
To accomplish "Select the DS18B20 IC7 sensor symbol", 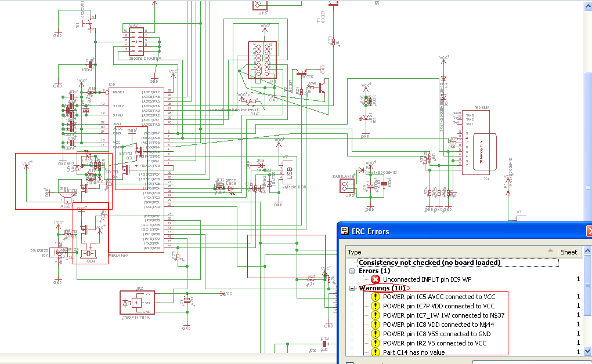I will 59,252.
